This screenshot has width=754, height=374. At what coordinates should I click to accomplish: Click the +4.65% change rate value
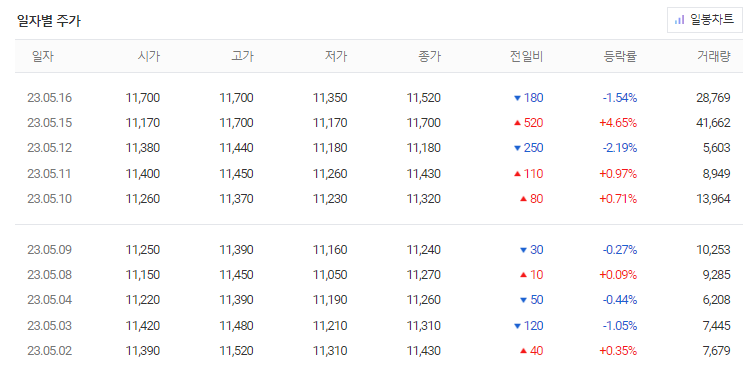(x=618, y=123)
